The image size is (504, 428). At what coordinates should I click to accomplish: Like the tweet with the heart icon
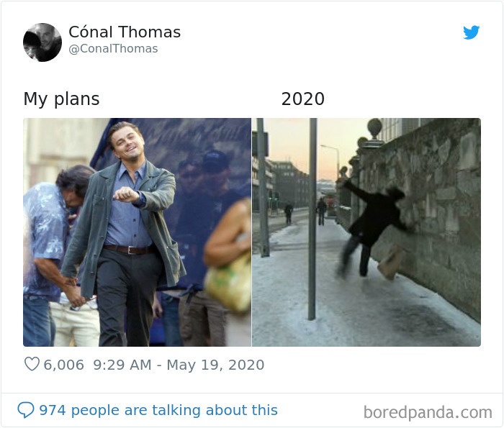coord(32,365)
